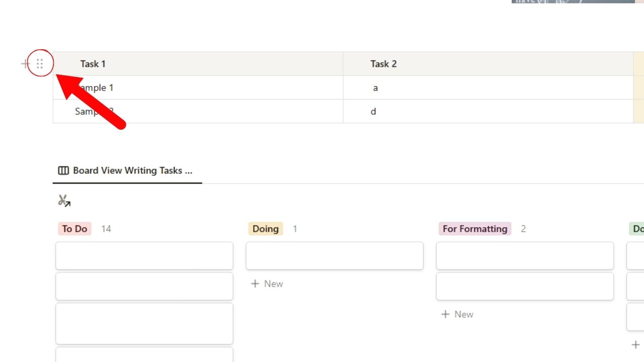
Task: Click the plus icon below the rightmost column
Action: [x=635, y=345]
